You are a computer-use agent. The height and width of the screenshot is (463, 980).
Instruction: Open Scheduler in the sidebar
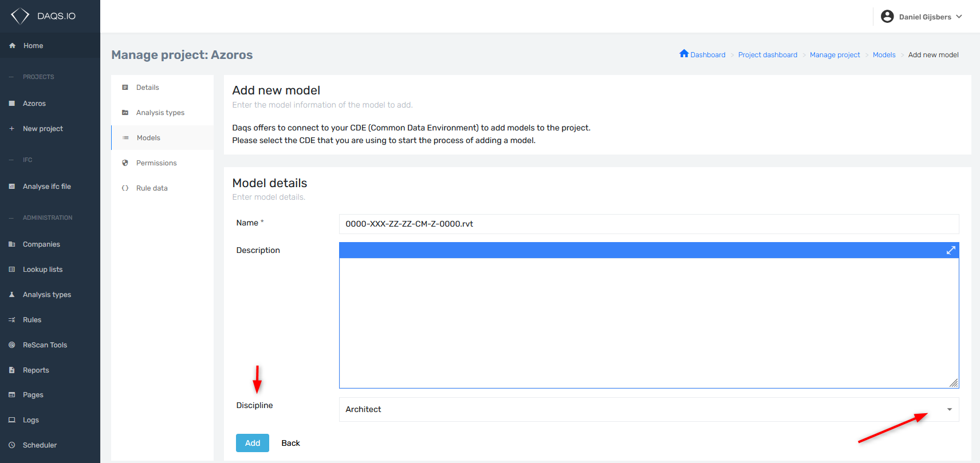point(50,445)
